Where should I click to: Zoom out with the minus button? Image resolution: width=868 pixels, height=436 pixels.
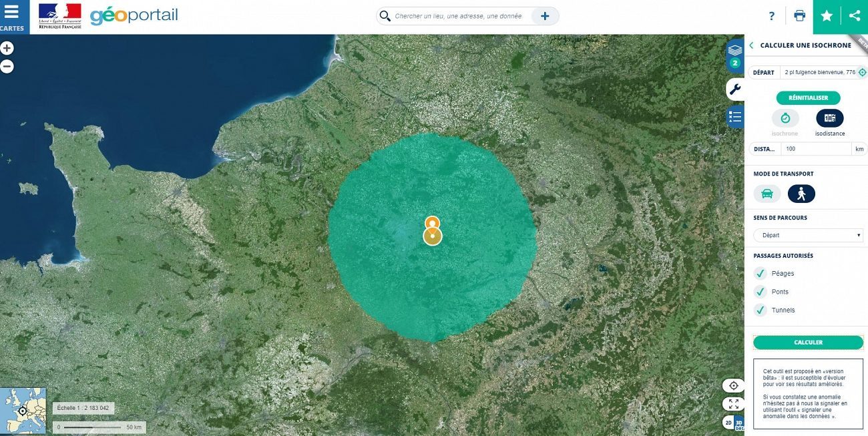[7, 67]
